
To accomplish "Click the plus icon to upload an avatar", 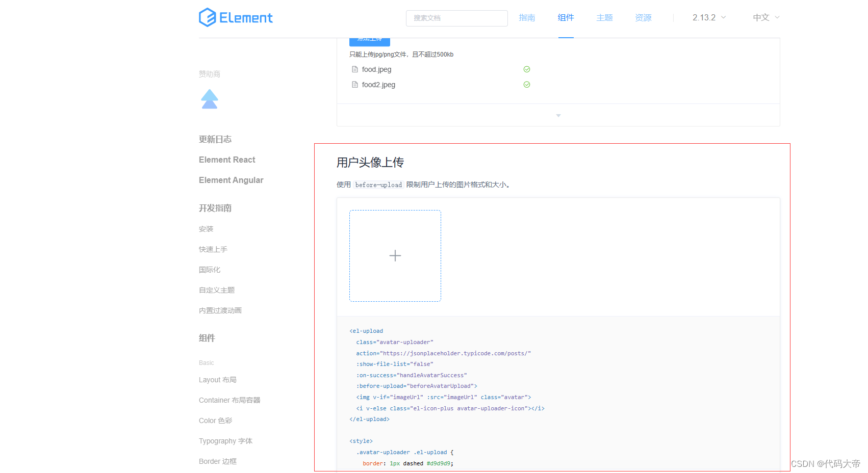I will [x=395, y=255].
